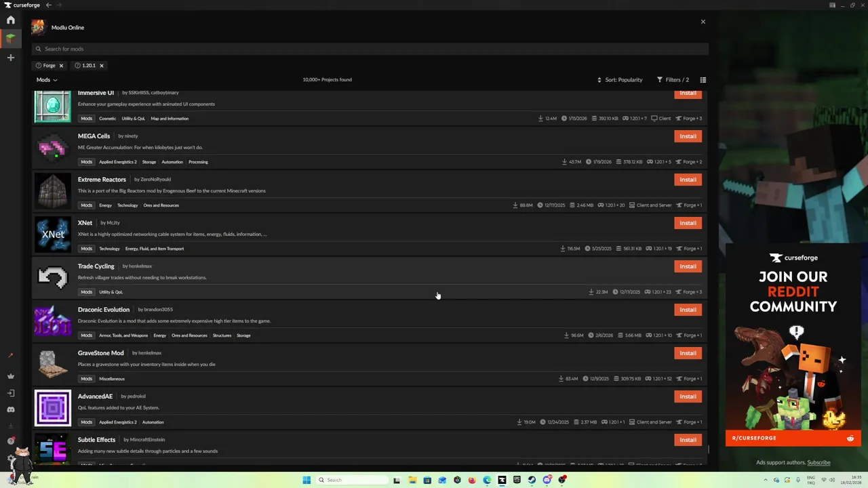Open the CurseForge Home icon in sidebar

coord(10,20)
